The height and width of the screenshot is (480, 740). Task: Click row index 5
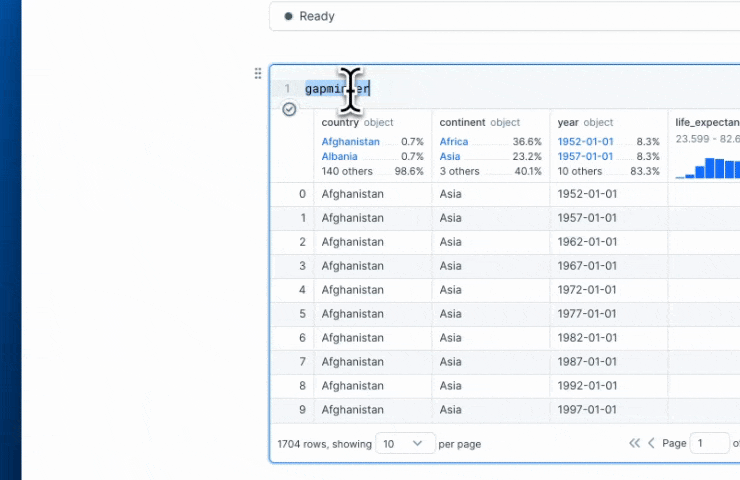pyautogui.click(x=302, y=314)
